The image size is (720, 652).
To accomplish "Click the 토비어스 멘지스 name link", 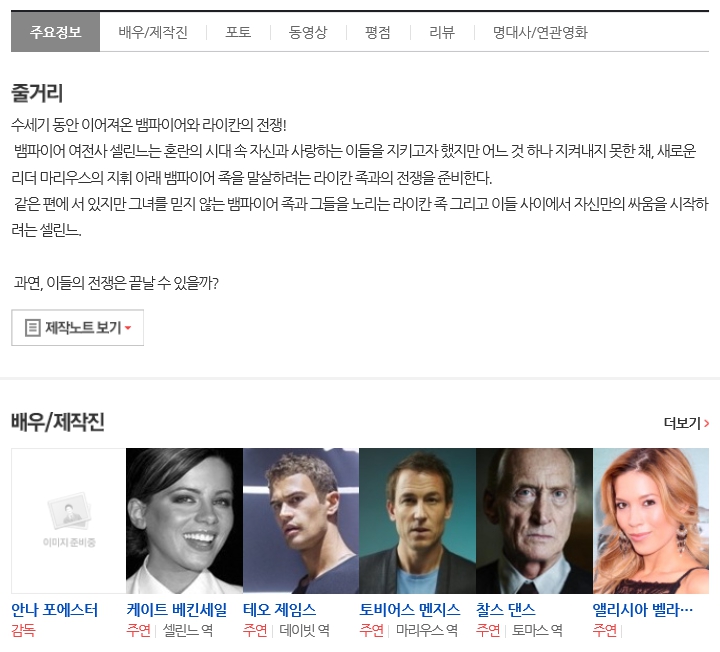I will click(x=410, y=610).
